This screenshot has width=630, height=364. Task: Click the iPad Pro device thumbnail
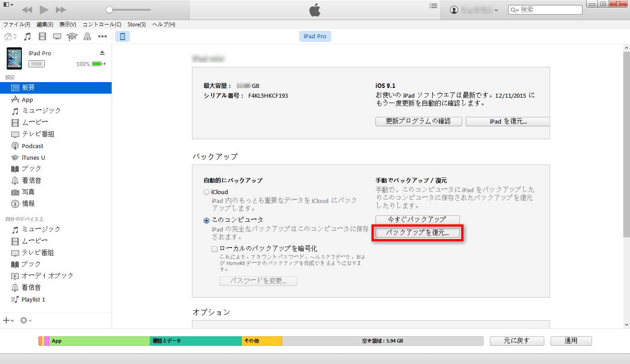[x=14, y=58]
